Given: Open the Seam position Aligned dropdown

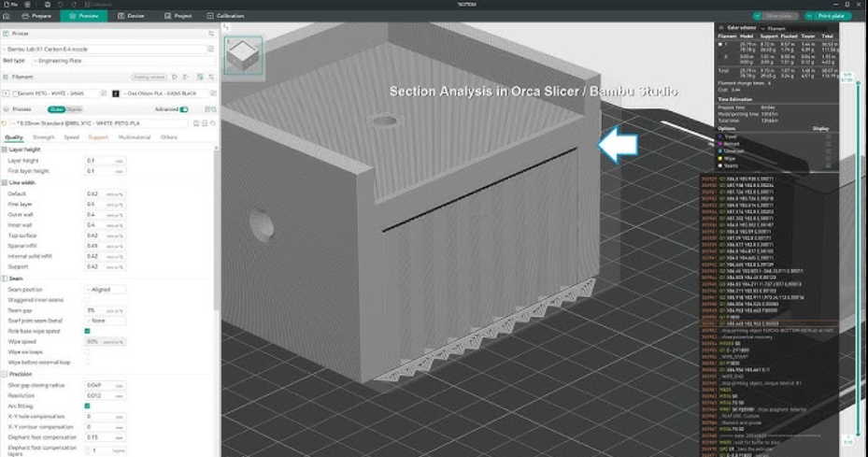Looking at the screenshot, I should tap(105, 290).
